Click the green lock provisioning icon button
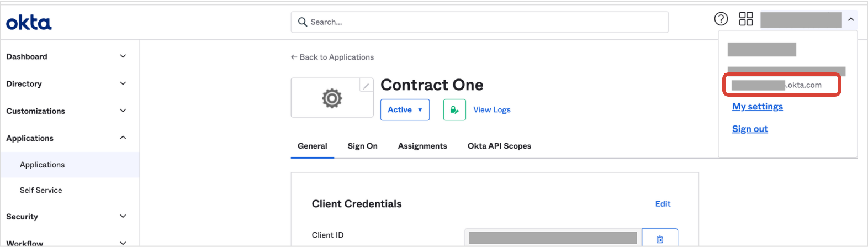 click(454, 109)
